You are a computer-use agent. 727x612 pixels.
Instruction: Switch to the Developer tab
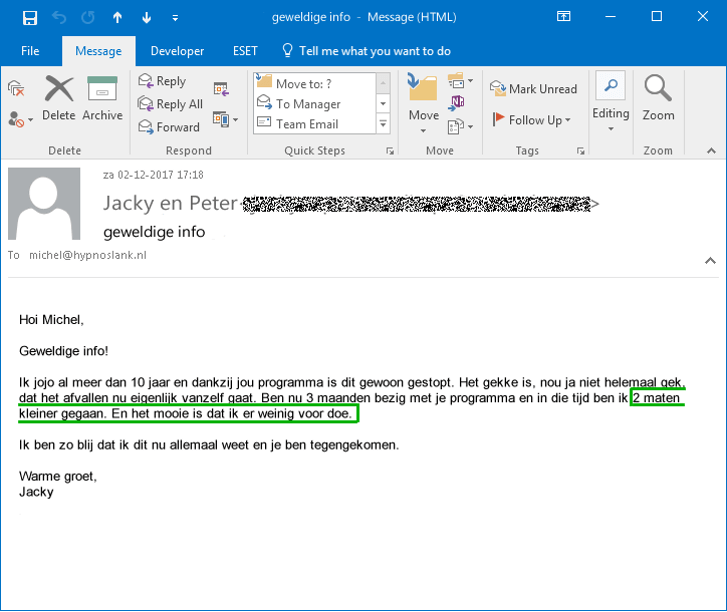[177, 51]
